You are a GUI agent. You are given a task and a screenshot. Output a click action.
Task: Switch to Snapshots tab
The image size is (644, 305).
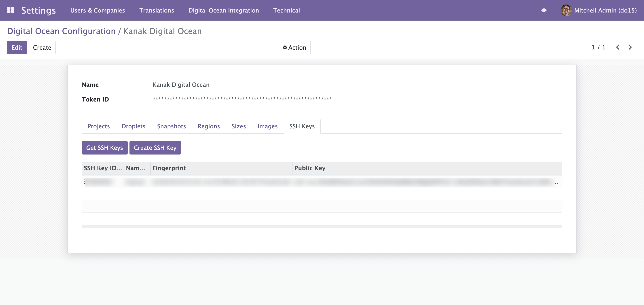click(x=171, y=126)
